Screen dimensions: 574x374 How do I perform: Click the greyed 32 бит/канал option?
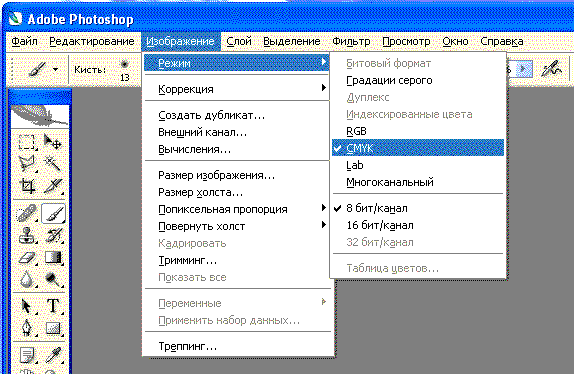click(x=418, y=242)
